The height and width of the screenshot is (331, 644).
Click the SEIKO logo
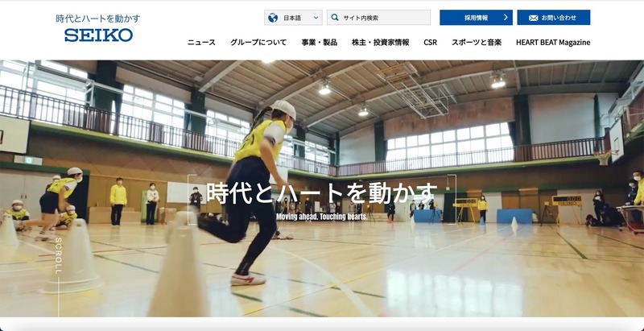[98, 35]
